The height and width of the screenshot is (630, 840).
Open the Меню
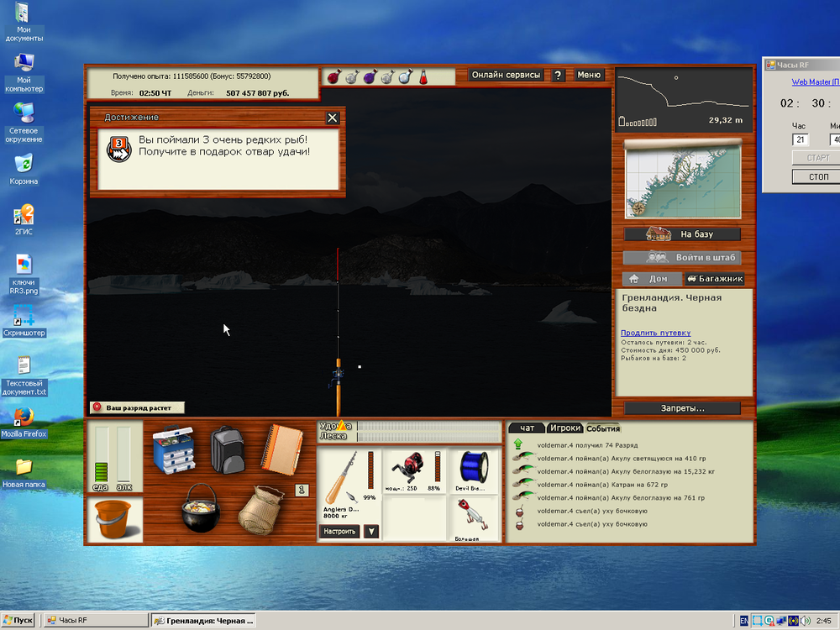(x=589, y=75)
